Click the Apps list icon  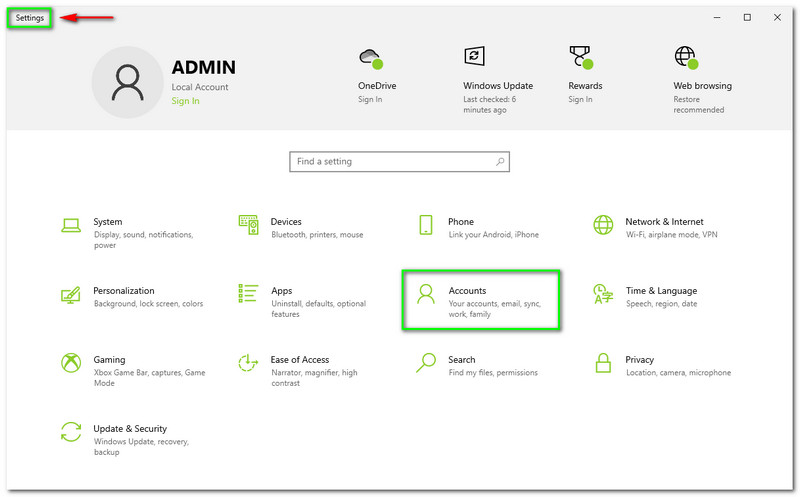tap(249, 295)
